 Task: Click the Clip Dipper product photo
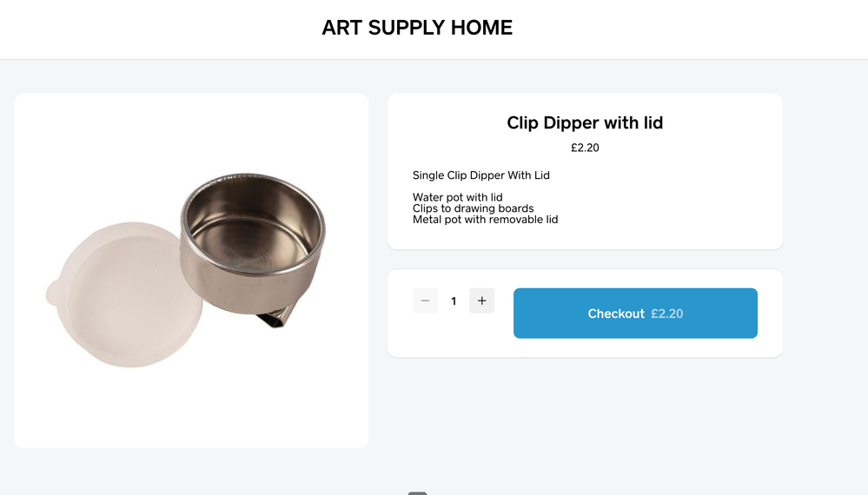[x=191, y=270]
